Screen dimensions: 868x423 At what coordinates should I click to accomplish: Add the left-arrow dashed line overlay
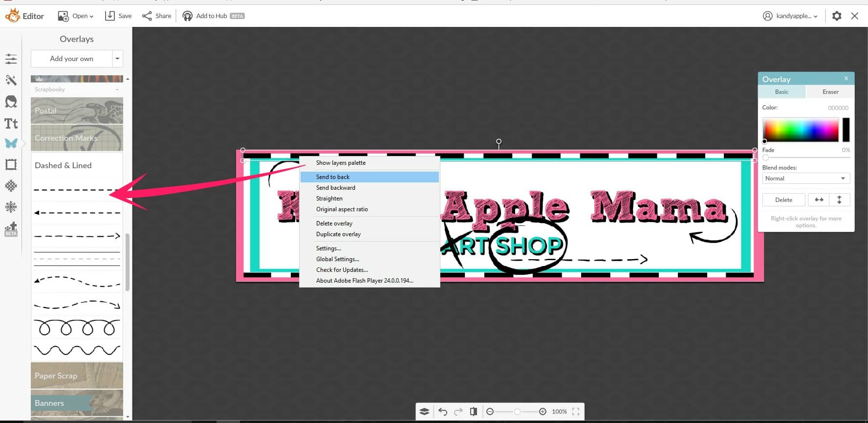point(77,213)
